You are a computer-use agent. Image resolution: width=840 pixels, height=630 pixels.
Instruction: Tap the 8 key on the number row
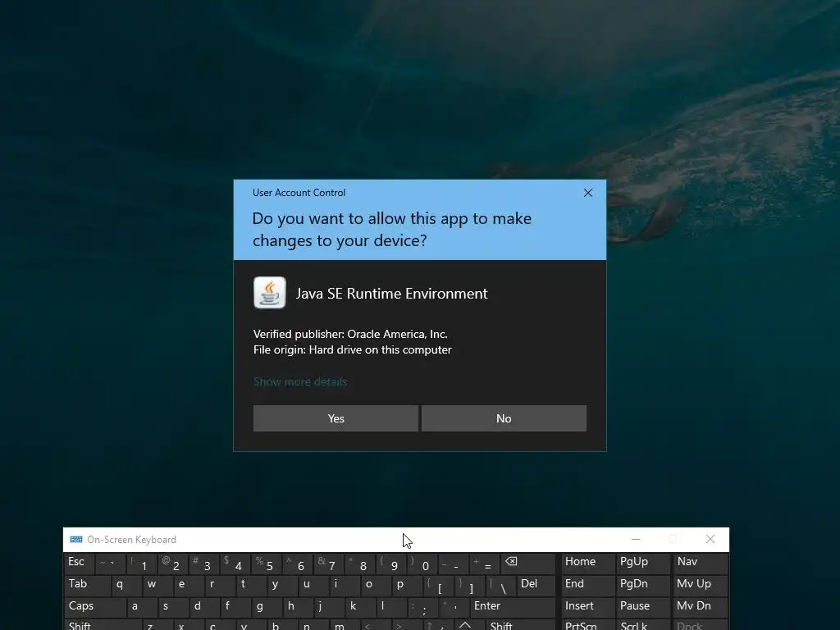361,563
